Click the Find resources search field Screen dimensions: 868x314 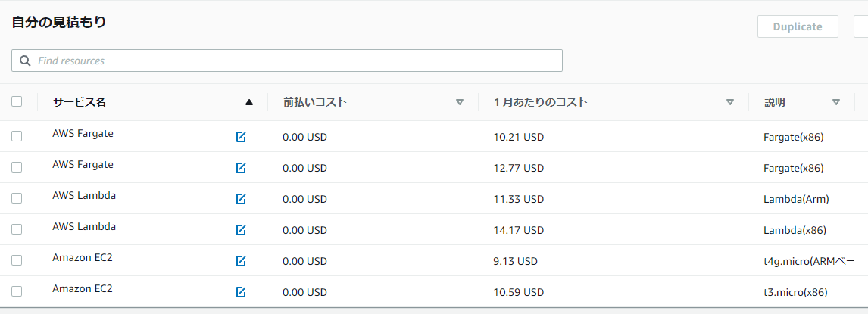[295, 61]
